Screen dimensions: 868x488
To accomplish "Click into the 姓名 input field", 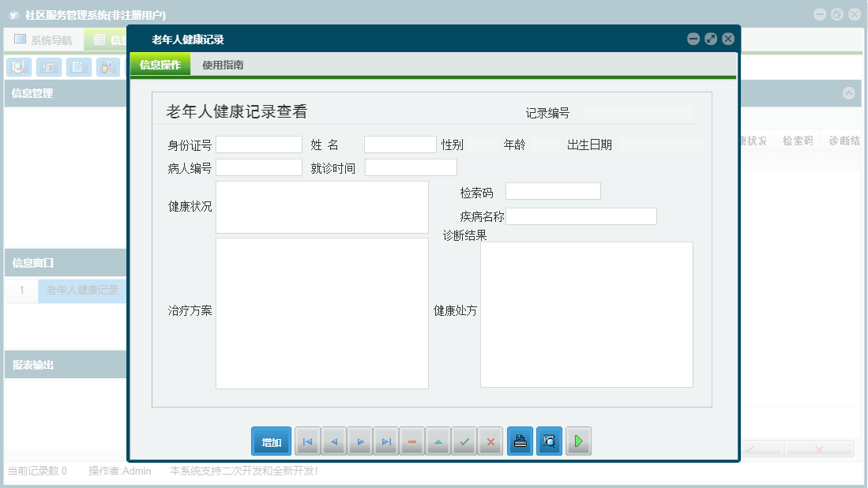I will coord(400,145).
